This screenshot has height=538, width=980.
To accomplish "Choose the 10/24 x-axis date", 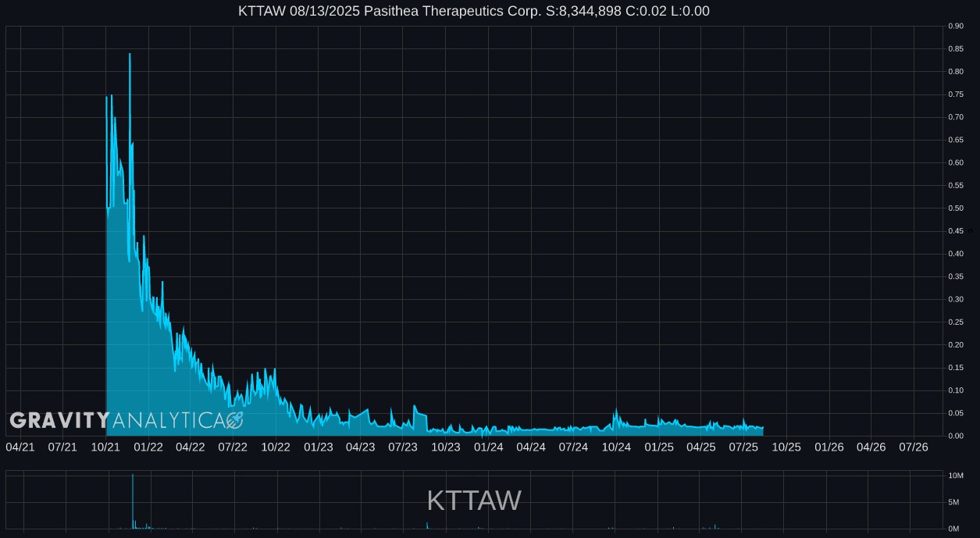I will [616, 447].
